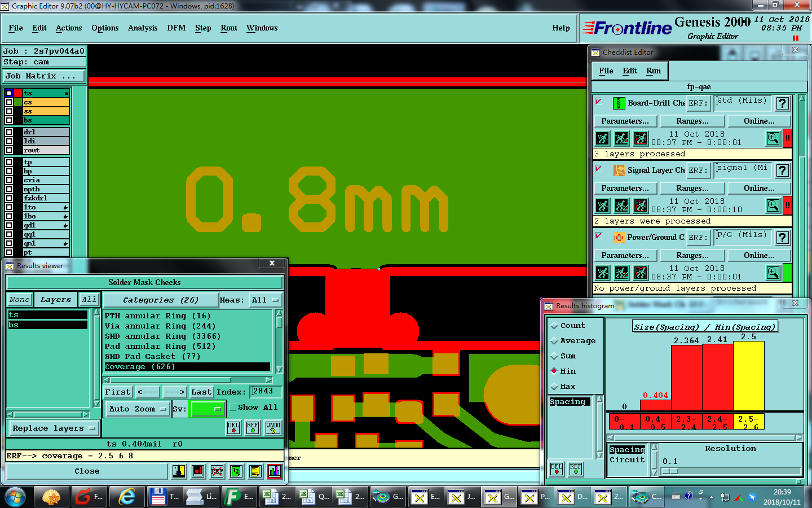812x508 pixels.
Task: Go to next result arrow button
Action: pyautogui.click(x=174, y=392)
